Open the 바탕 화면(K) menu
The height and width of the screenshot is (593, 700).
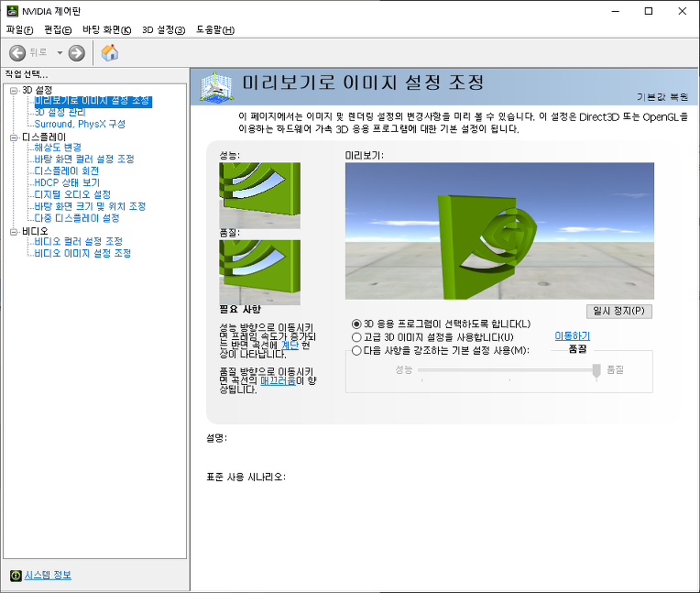coord(106,30)
